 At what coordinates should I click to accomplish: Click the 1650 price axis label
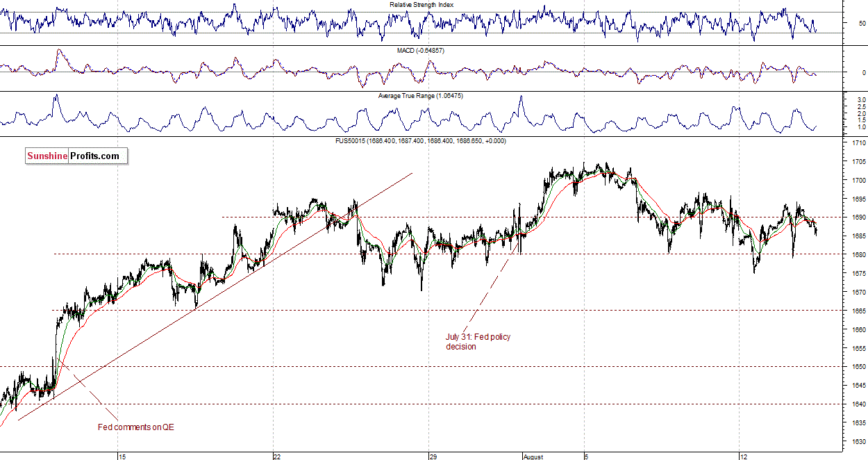858,366
